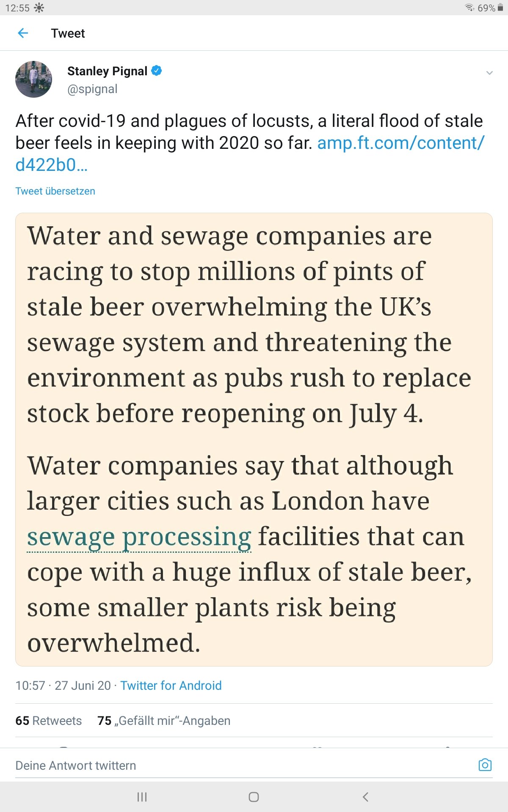Tap the back arrow icon
The height and width of the screenshot is (812, 508).
(x=23, y=33)
